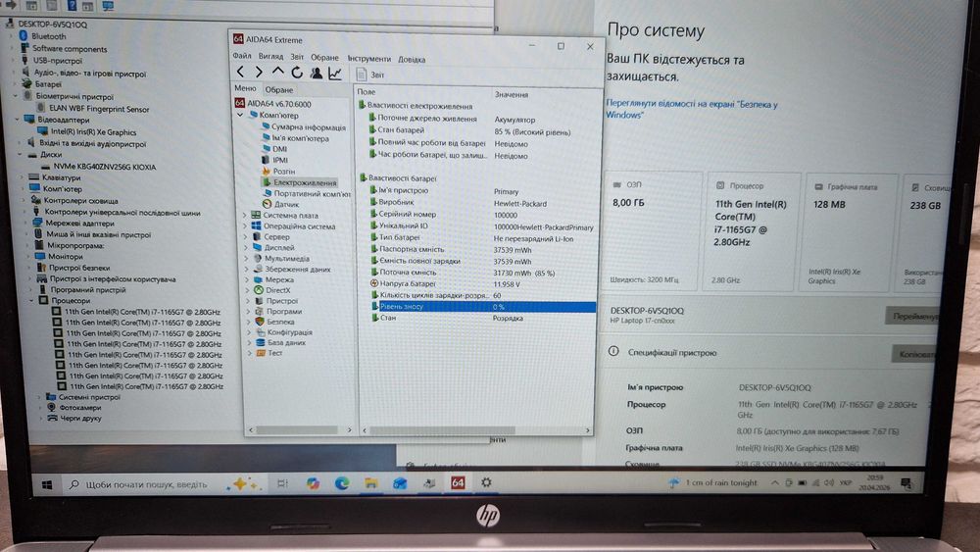Click the AIDA64 up-level arrow icon
Image resolution: width=980 pixels, height=552 pixels.
277,73
